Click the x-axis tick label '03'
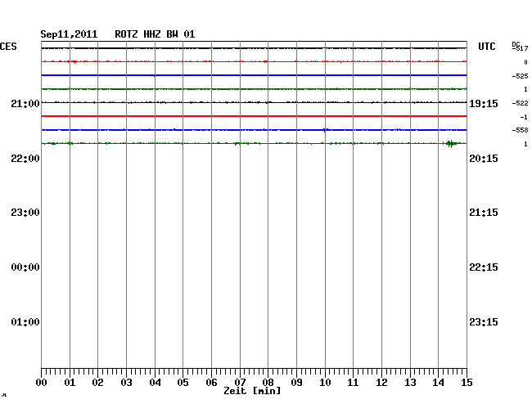This screenshot has height=404, width=532. (126, 383)
